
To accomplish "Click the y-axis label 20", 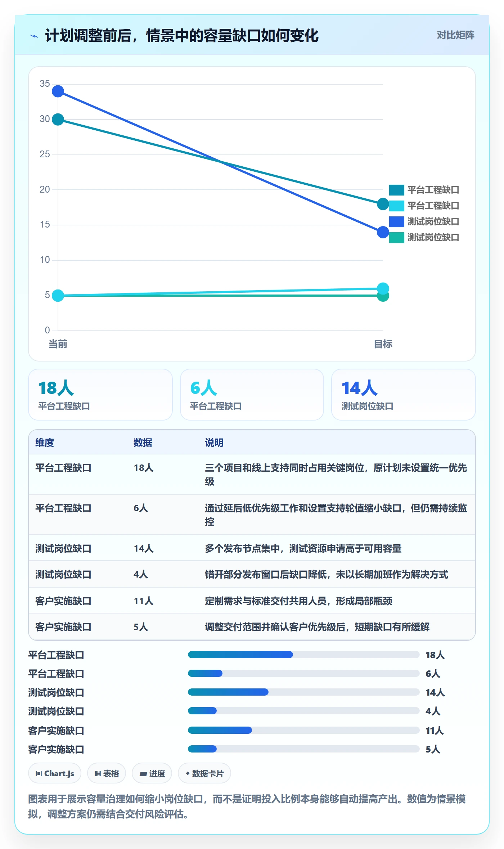I will coord(45,189).
